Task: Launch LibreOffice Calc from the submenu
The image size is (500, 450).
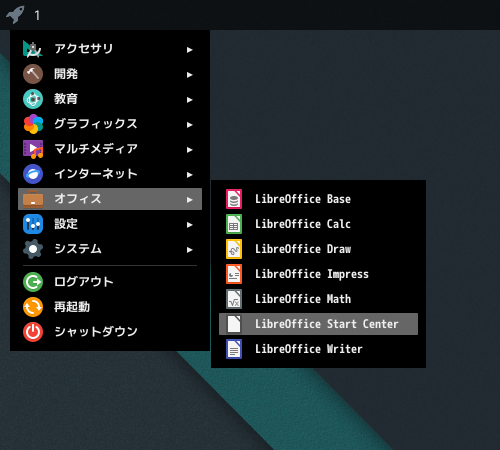Action: click(x=318, y=224)
